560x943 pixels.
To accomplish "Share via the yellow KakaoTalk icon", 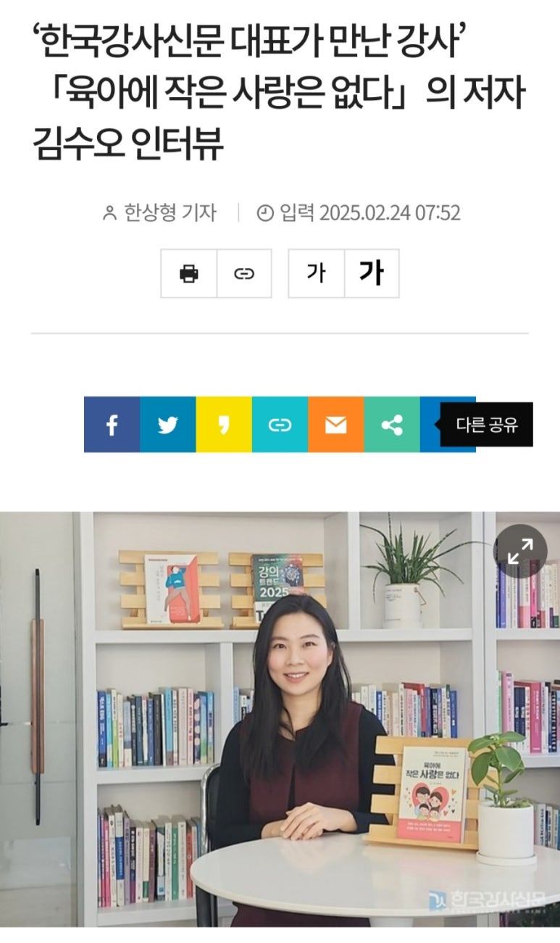I will (224, 425).
